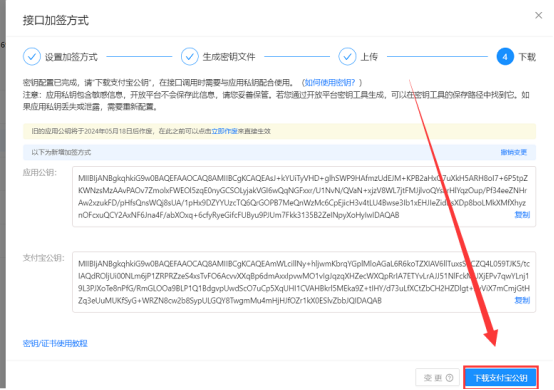Close the 接口加签方式 dialog
Screen dimensions: 554x390
pyautogui.click(x=538, y=15)
